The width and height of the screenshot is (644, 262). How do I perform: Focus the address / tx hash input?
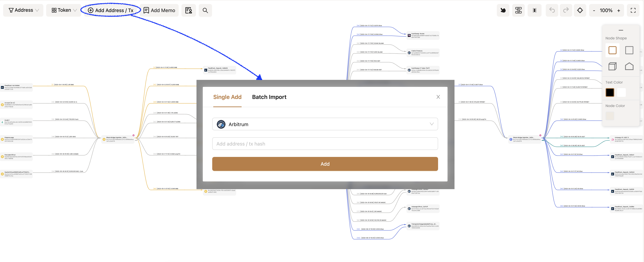325,144
